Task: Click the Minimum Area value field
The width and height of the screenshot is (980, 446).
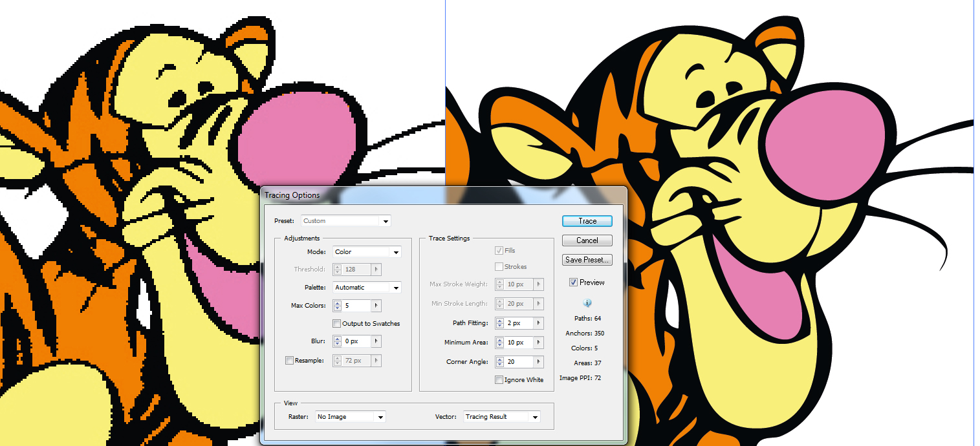Action: pyautogui.click(x=519, y=342)
